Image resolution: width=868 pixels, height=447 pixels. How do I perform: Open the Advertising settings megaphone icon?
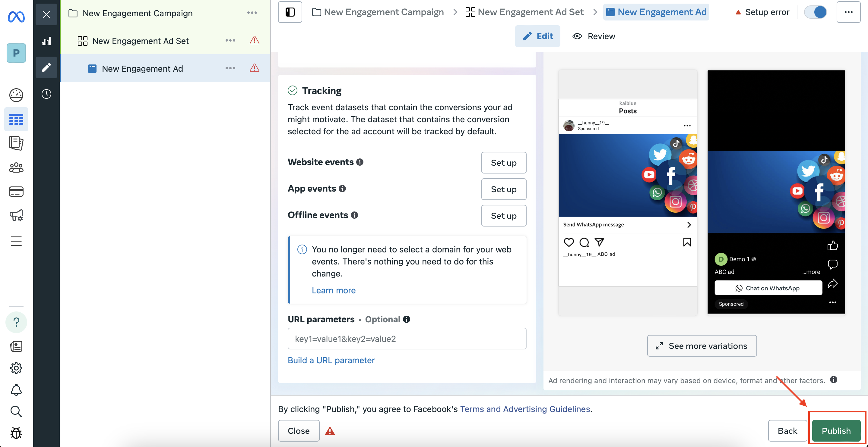tap(16, 215)
